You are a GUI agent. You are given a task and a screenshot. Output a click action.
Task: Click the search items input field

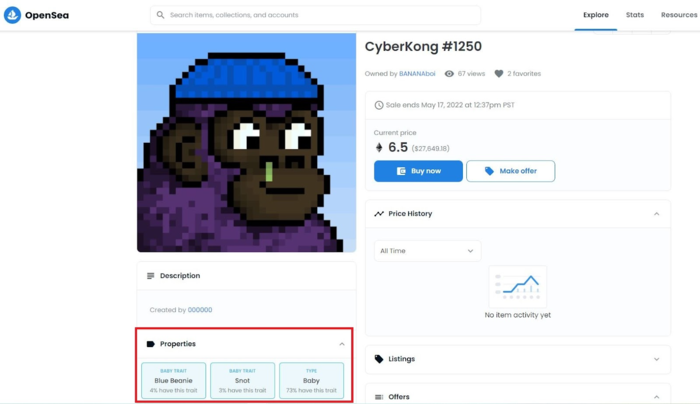click(316, 15)
